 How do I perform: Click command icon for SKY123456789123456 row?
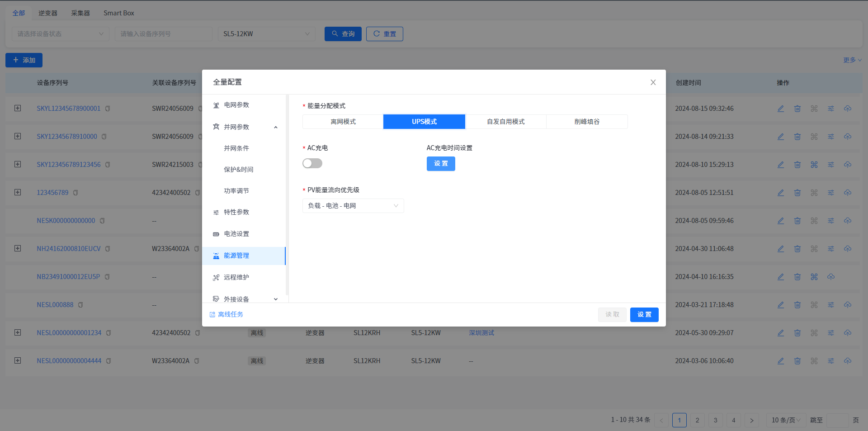(x=814, y=165)
